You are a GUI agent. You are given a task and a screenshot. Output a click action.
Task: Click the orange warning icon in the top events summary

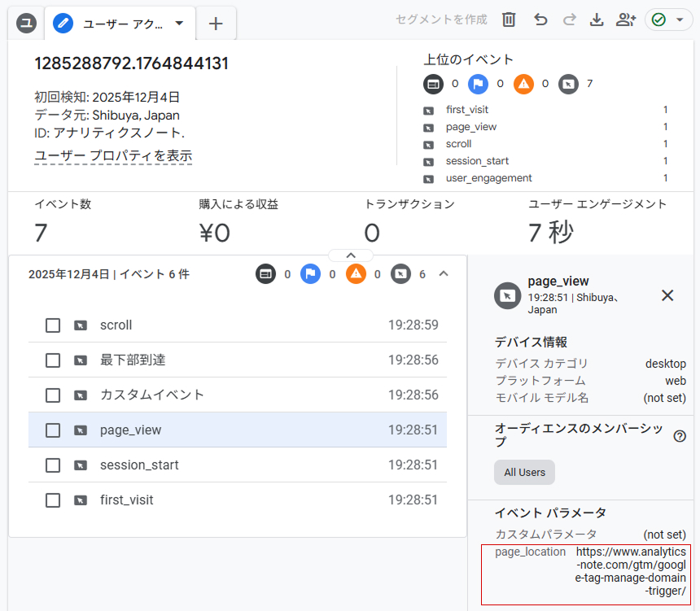point(523,83)
